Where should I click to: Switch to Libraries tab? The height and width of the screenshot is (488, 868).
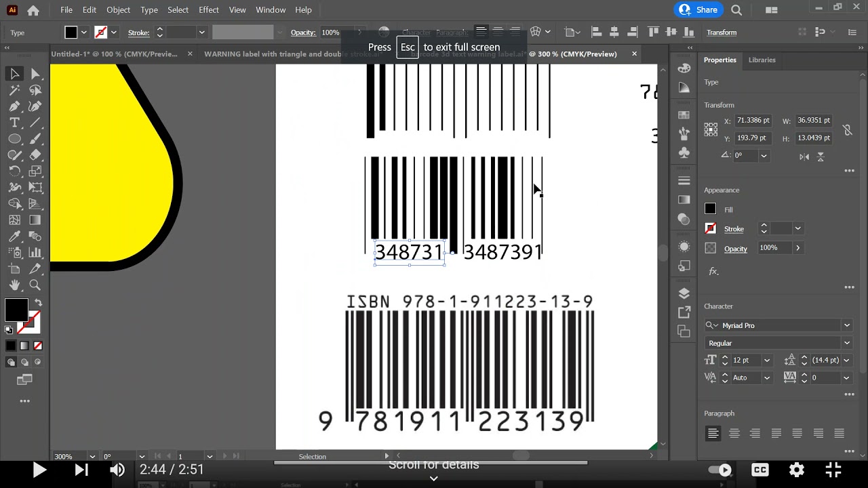(x=762, y=60)
